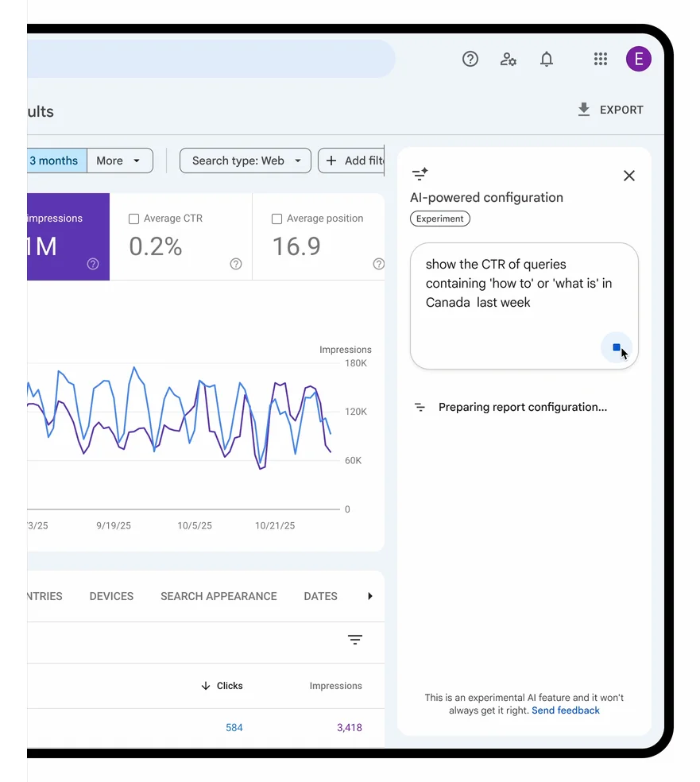This screenshot has height=782, width=700.
Task: Click the table filter rows icon
Action: pyautogui.click(x=355, y=640)
